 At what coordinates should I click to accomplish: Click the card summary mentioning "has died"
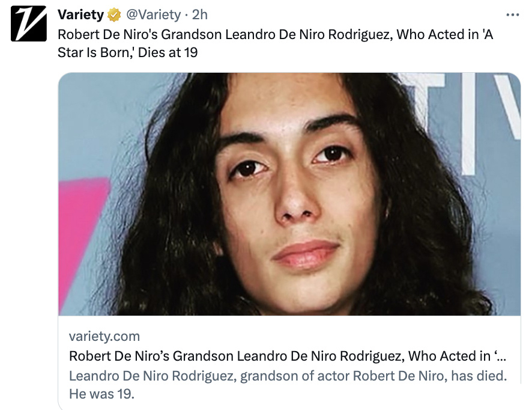(288, 376)
